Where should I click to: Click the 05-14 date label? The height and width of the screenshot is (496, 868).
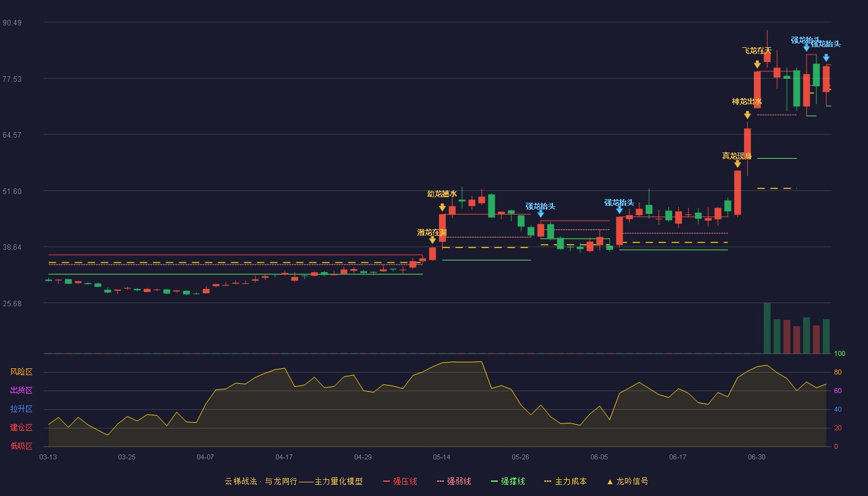click(x=441, y=457)
